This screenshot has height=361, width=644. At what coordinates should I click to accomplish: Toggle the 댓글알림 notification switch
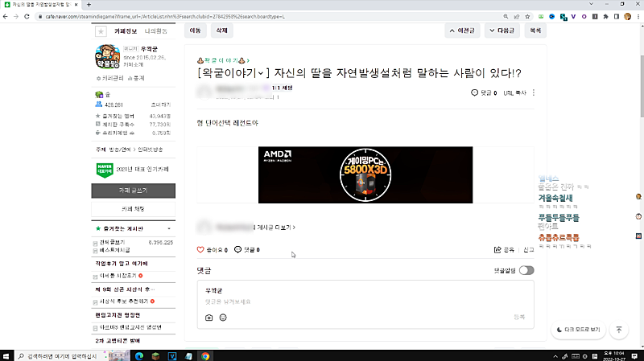(526, 270)
